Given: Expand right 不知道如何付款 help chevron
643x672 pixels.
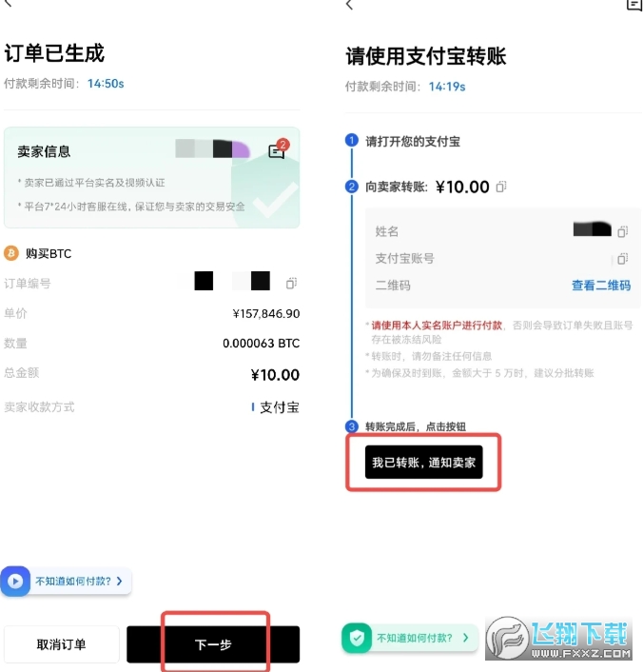Looking at the screenshot, I should (x=467, y=638).
